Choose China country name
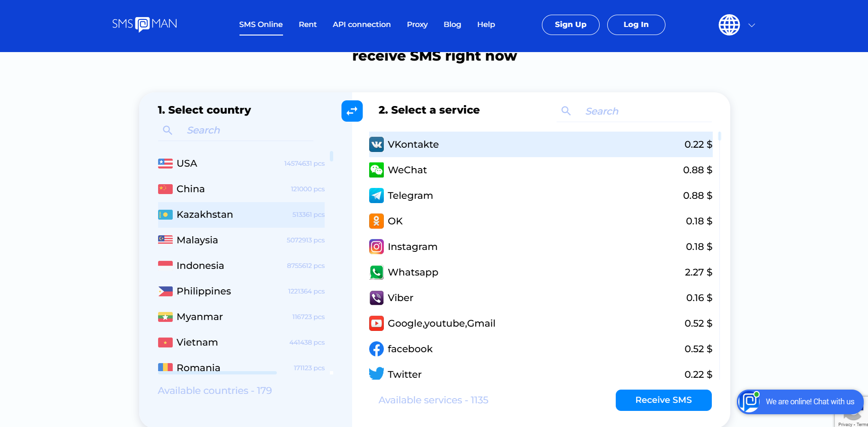 click(x=191, y=189)
